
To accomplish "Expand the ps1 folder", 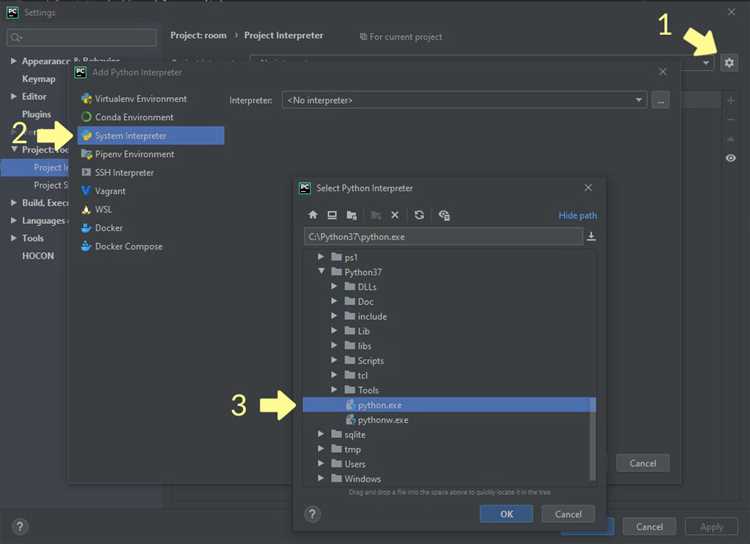I will (320, 257).
